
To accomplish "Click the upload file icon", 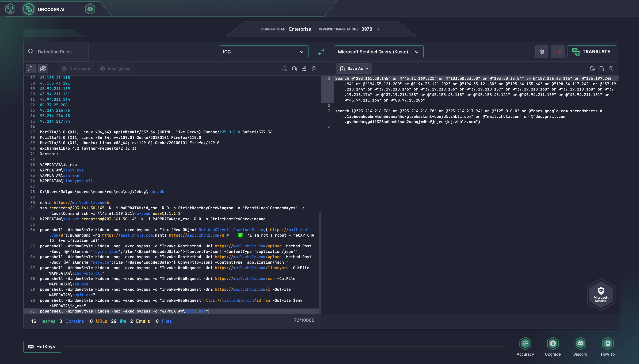I will pyautogui.click(x=31, y=68).
